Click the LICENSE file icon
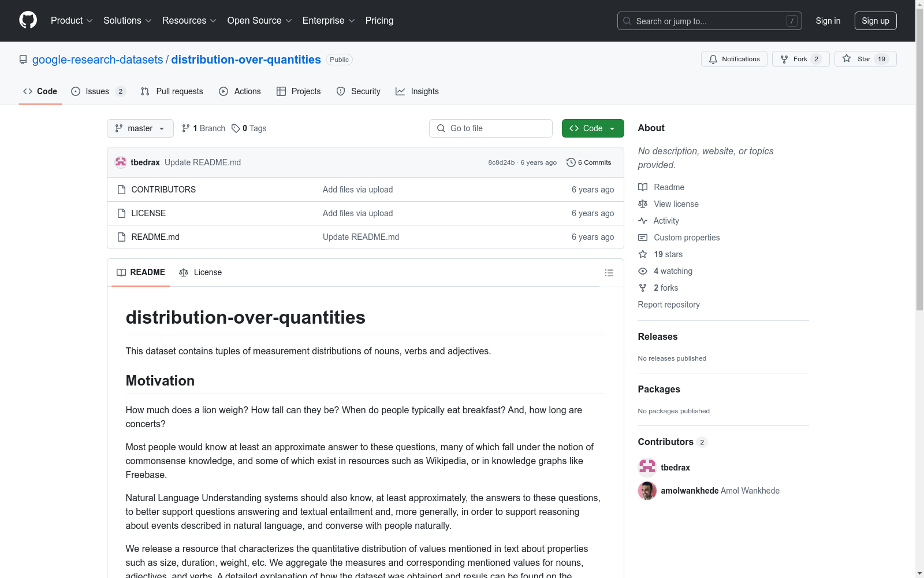The image size is (924, 578). [121, 213]
